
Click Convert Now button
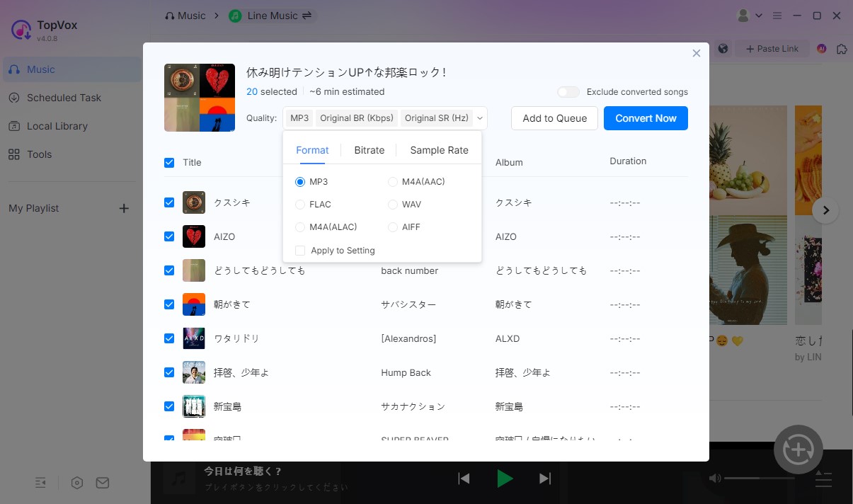[x=646, y=118]
